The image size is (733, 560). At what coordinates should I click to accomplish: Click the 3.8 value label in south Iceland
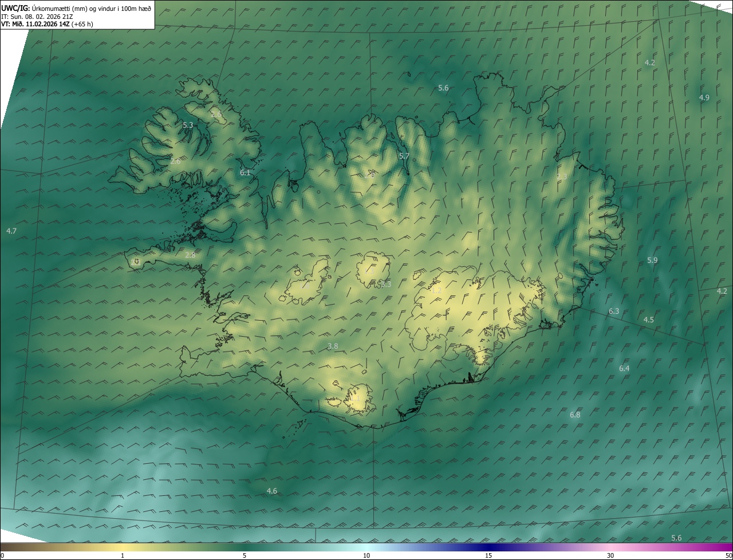tap(333, 346)
